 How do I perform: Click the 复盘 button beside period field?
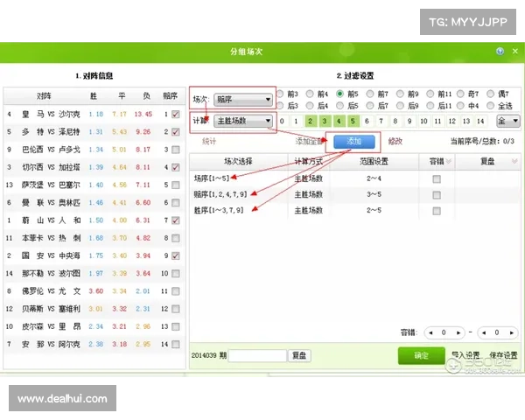299,356
